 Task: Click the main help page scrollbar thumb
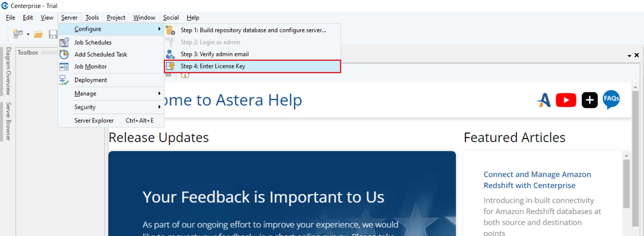635,159
